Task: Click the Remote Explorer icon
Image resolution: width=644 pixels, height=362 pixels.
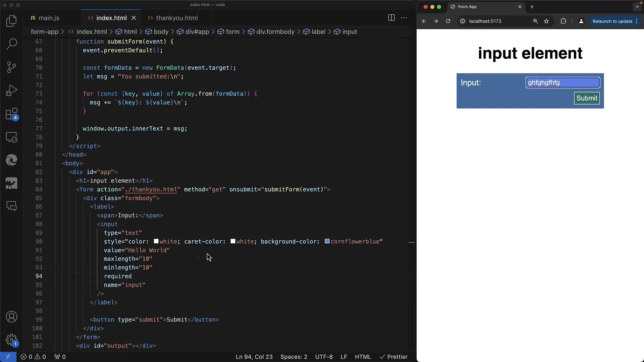Action: (x=12, y=137)
